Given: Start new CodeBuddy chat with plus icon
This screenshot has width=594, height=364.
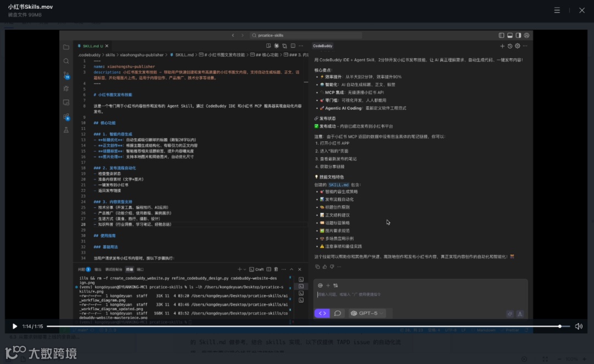Looking at the screenshot, I should pyautogui.click(x=502, y=46).
